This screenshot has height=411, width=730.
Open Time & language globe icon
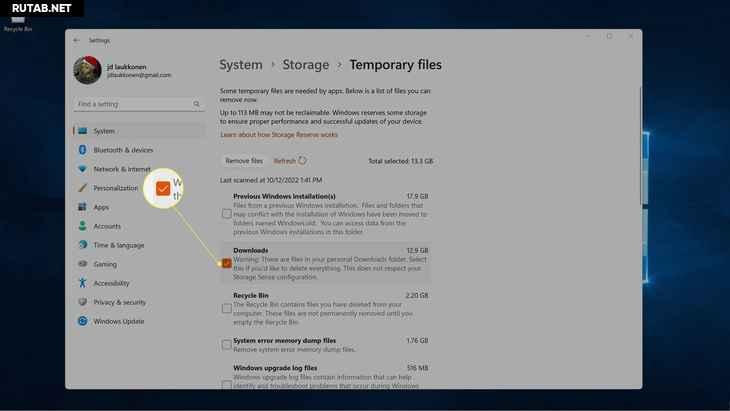83,245
